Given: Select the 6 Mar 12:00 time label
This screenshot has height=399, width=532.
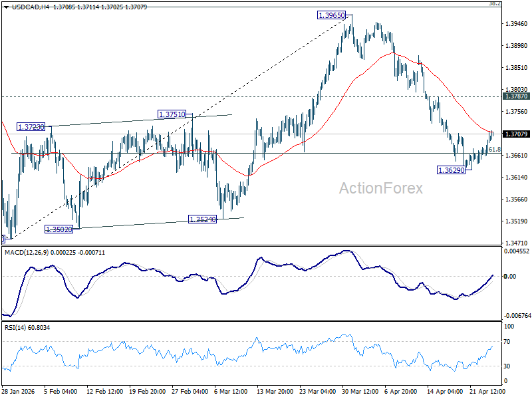Looking at the screenshot, I should pos(231,391).
